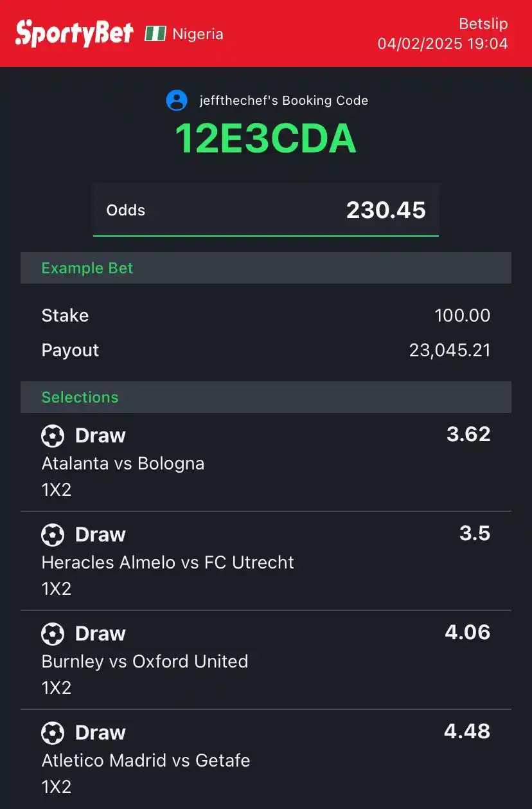This screenshot has width=532, height=809.
Task: Open Heracles Almelo vs FC Utrecht match
Action: (x=168, y=563)
